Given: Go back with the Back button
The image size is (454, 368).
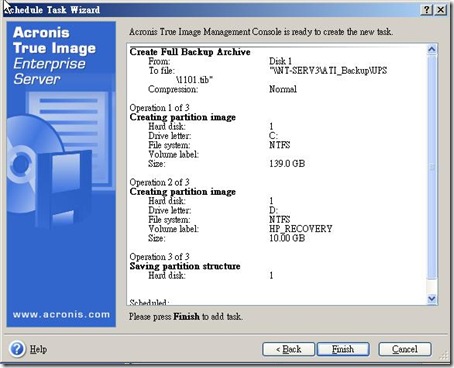Looking at the screenshot, I should coord(288,349).
